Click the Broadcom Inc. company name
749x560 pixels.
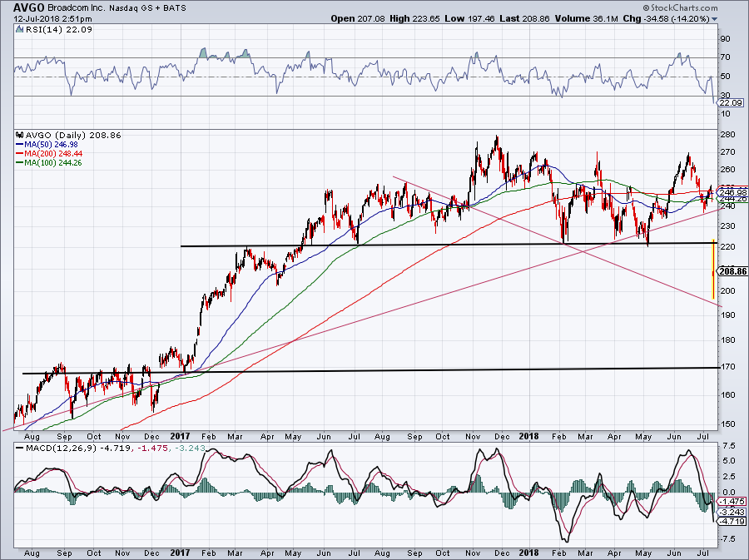(77, 8)
